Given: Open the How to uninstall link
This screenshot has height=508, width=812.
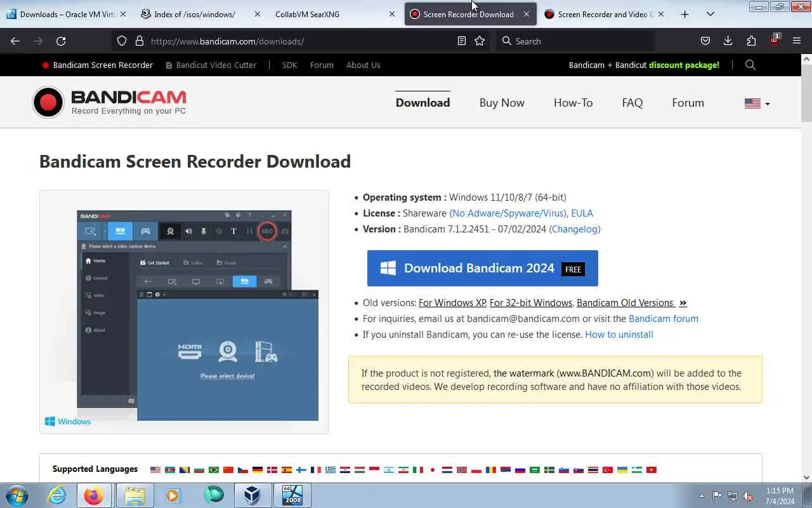Looking at the screenshot, I should click(619, 335).
